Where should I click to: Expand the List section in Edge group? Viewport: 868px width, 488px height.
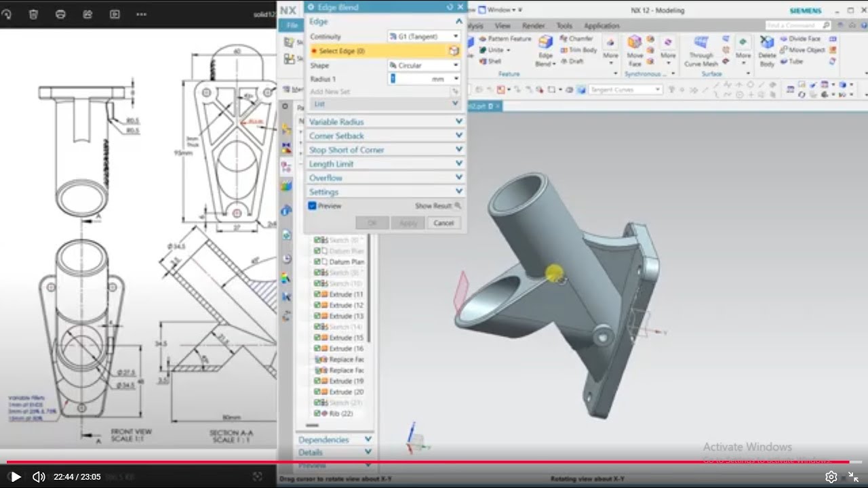coord(386,104)
